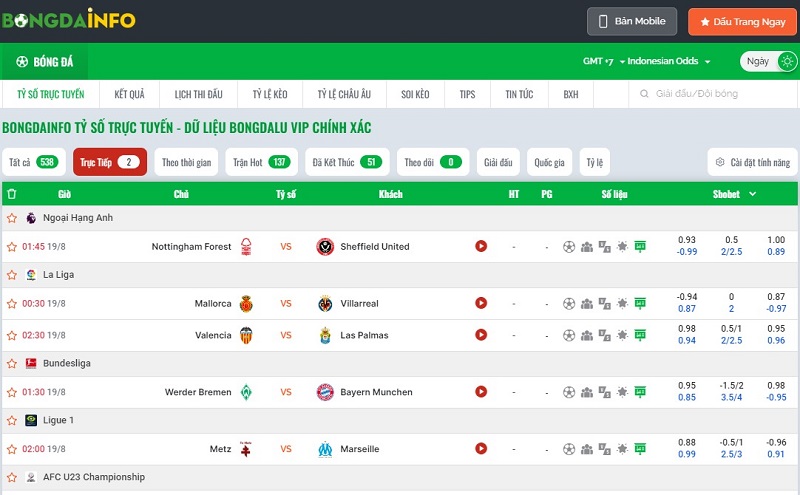Play live stream for Werder Bremen match

481,391
